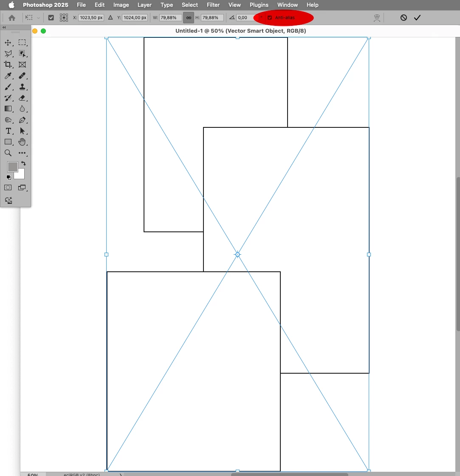
Task: Open the Plugins menu
Action: pos(259,5)
